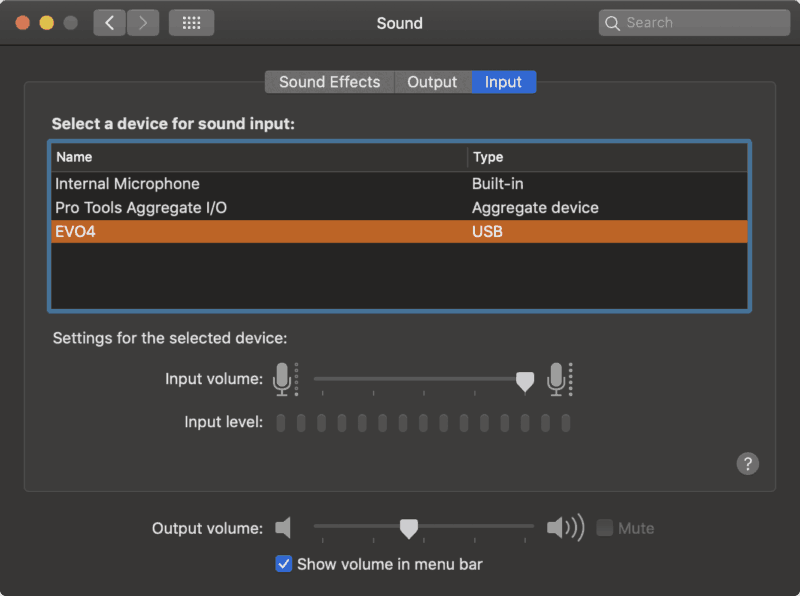Click the large microphone icon (high input)
800x596 pixels.
(557, 379)
